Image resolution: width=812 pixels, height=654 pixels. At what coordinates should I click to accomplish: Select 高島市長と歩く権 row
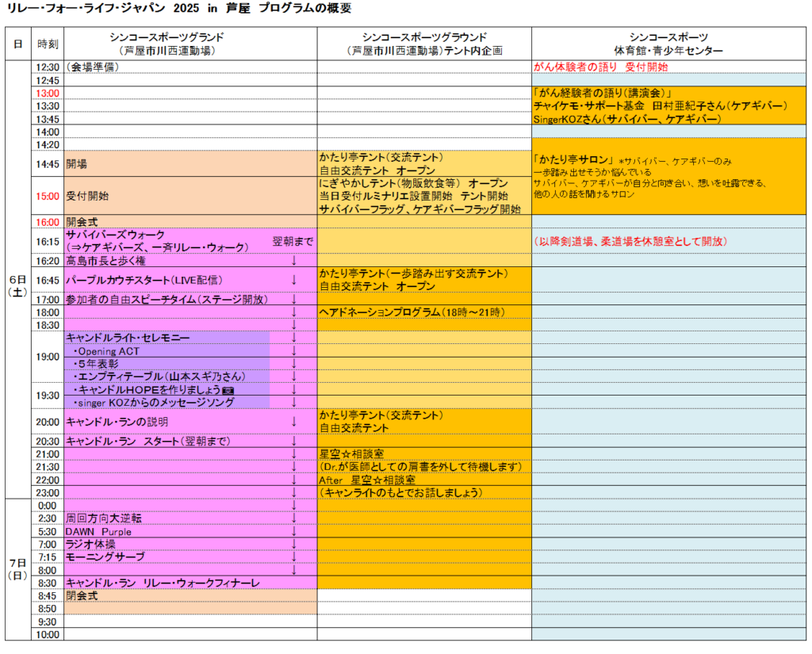pos(105,261)
